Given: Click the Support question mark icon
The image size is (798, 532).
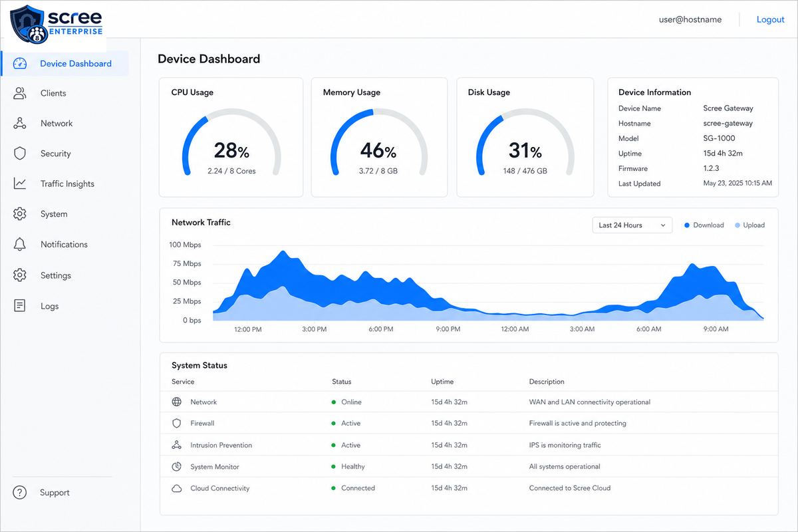Looking at the screenshot, I should pyautogui.click(x=20, y=493).
